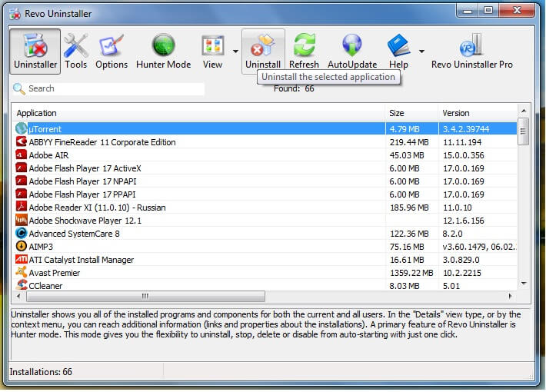Screen dimensions: 546x392
Task: Click size value 185.96 MB
Action: point(409,208)
